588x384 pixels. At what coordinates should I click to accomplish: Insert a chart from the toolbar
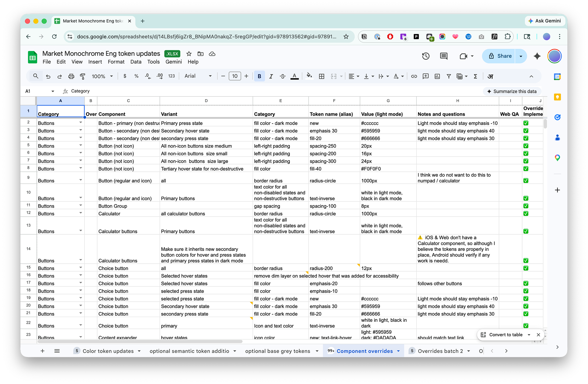click(x=437, y=76)
